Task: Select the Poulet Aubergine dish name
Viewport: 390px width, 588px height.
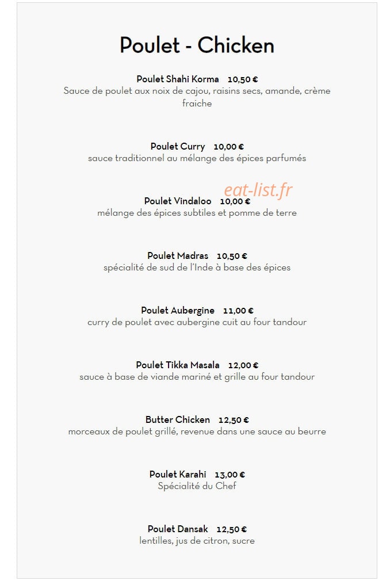Action: point(178,311)
